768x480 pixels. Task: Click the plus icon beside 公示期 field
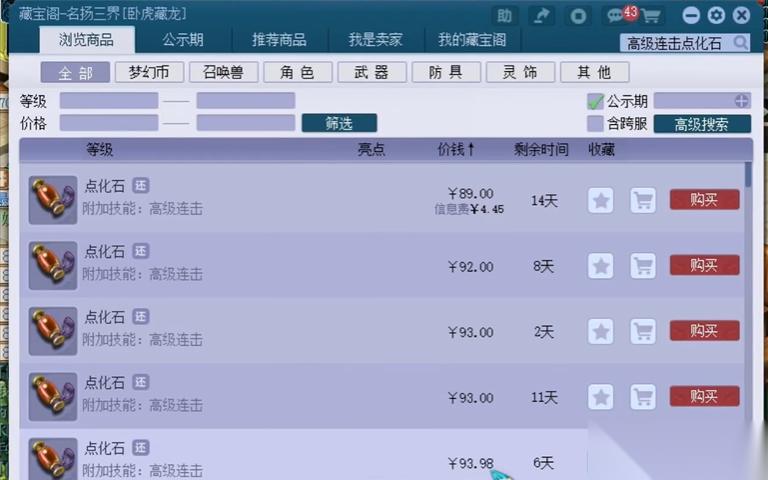(742, 101)
